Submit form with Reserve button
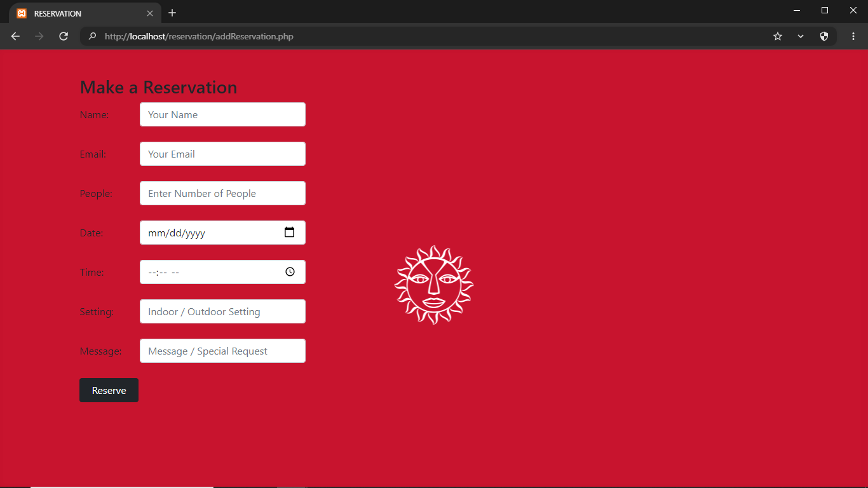The width and height of the screenshot is (868, 488). [x=109, y=390]
